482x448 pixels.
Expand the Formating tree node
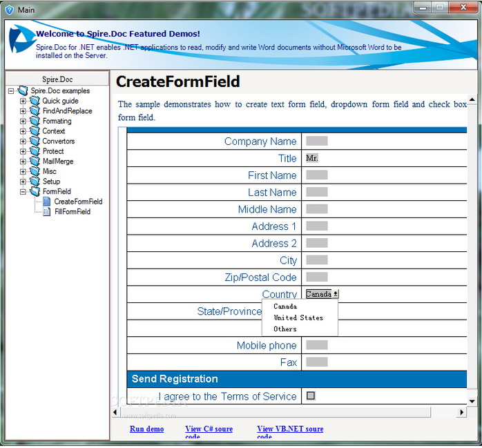pos(23,121)
